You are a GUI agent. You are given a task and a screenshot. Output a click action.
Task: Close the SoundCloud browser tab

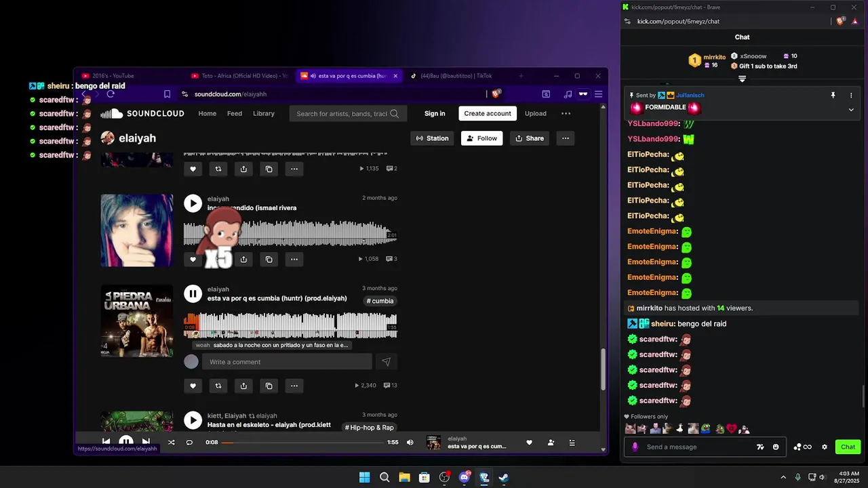(x=395, y=76)
